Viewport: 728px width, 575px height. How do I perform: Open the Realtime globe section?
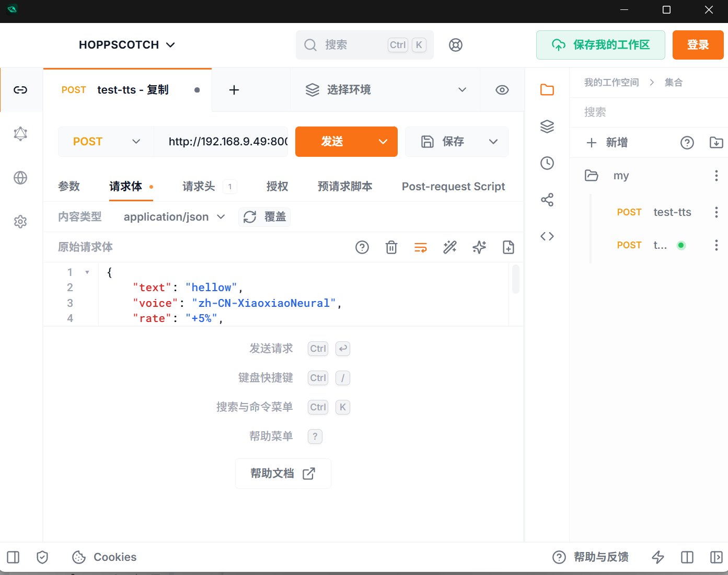pyautogui.click(x=20, y=178)
